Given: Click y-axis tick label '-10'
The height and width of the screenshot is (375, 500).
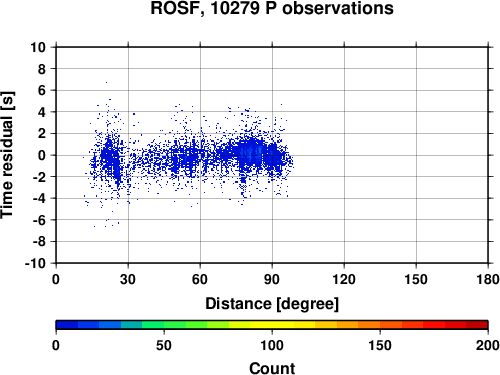Looking at the screenshot, I should pyautogui.click(x=35, y=263).
